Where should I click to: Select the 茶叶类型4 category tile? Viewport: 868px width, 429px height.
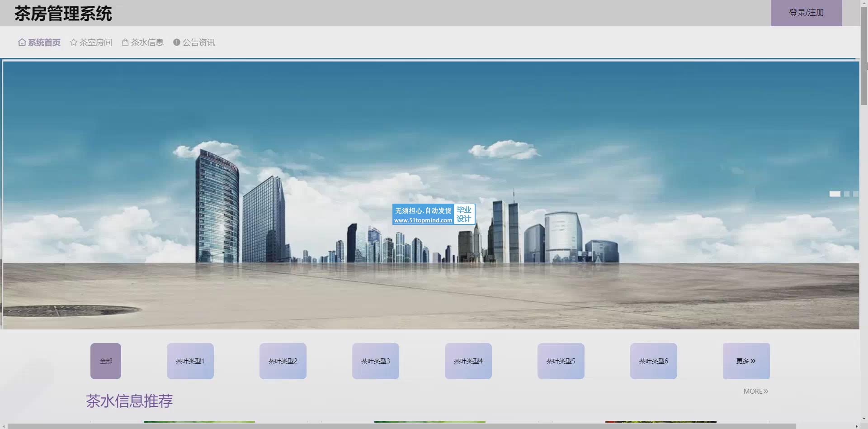coord(468,361)
